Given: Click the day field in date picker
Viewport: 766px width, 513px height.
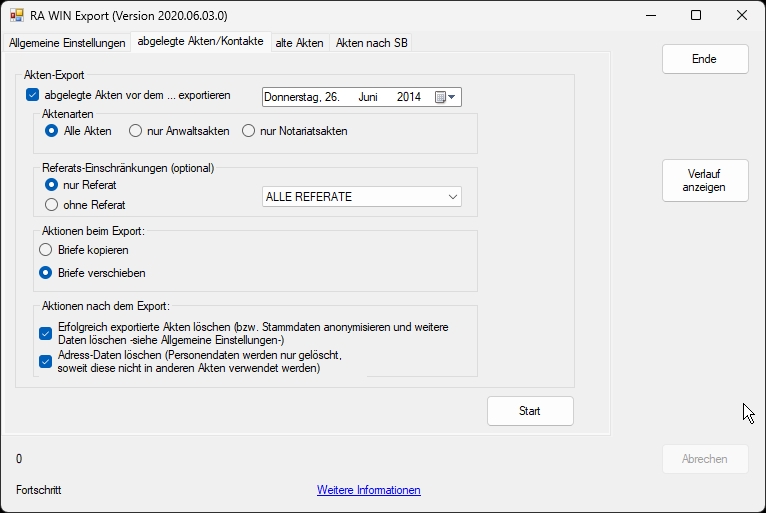Looking at the screenshot, I should (x=332, y=97).
